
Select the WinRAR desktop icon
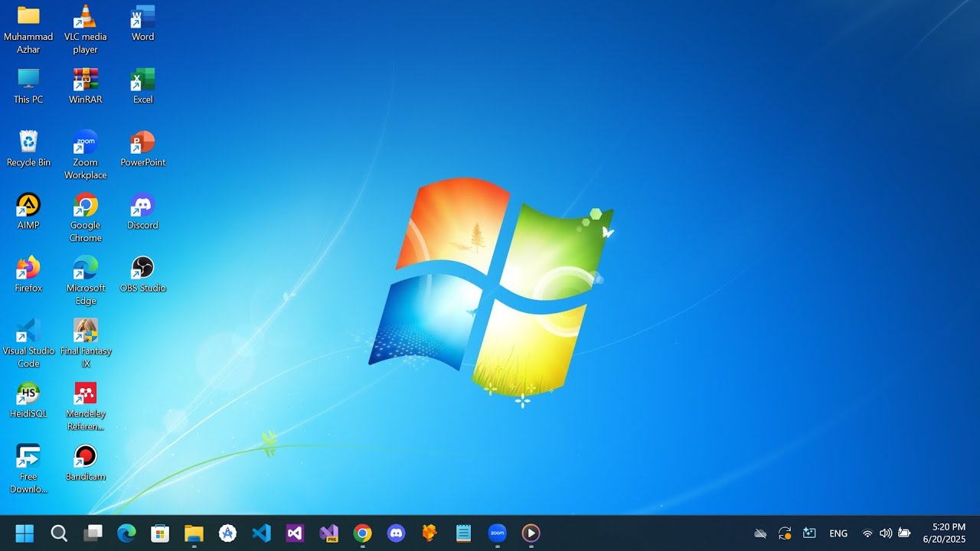coord(85,86)
